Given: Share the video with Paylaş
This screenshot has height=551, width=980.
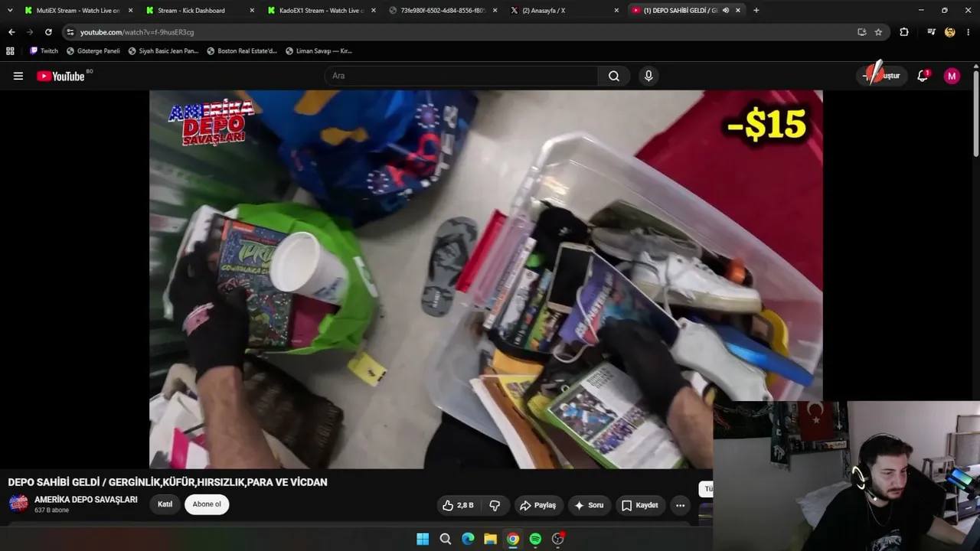Looking at the screenshot, I should (538, 505).
